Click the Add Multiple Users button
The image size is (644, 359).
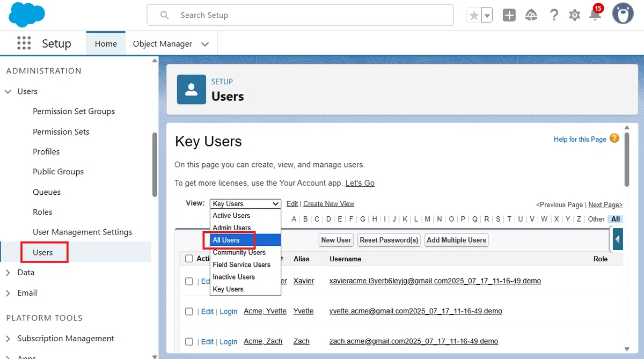point(457,240)
